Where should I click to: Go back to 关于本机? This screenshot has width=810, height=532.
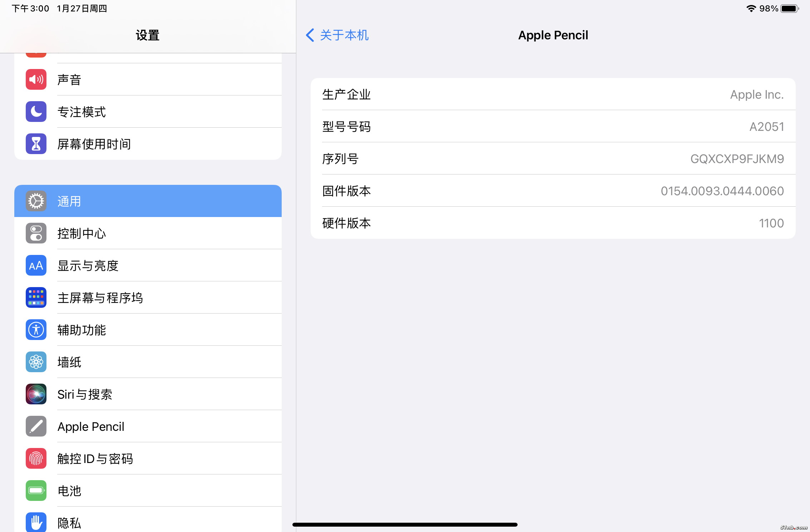click(x=344, y=35)
